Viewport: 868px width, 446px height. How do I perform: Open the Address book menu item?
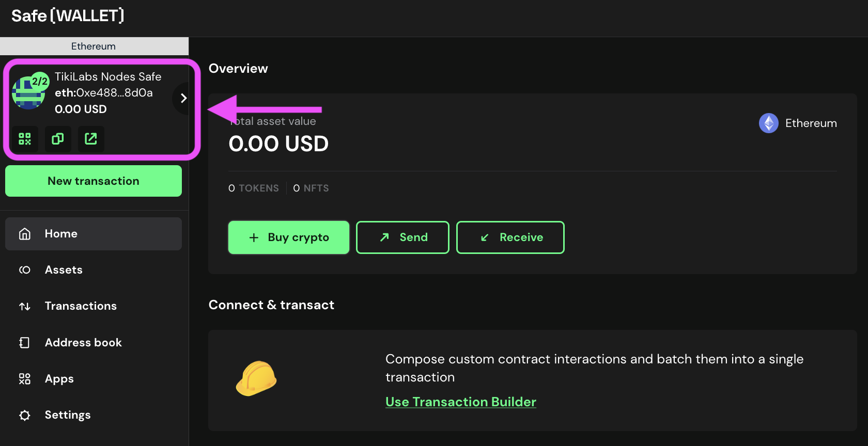[83, 343]
